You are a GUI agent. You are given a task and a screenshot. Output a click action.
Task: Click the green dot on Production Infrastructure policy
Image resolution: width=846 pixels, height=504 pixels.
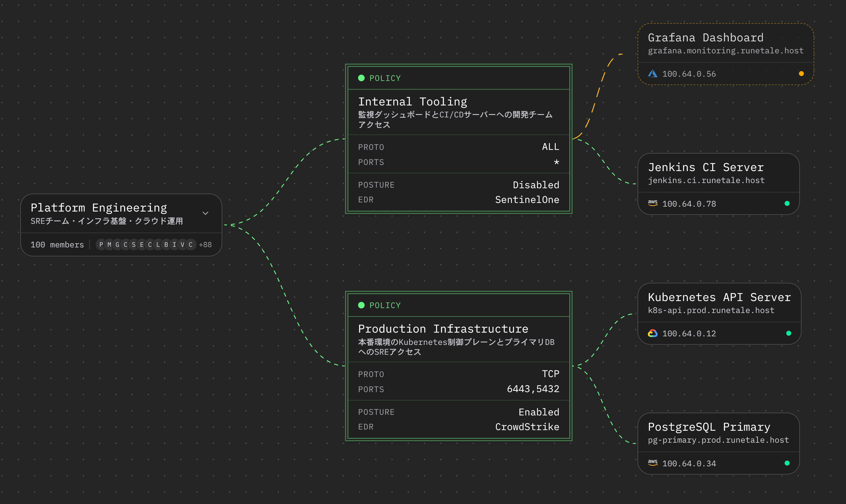click(x=361, y=305)
